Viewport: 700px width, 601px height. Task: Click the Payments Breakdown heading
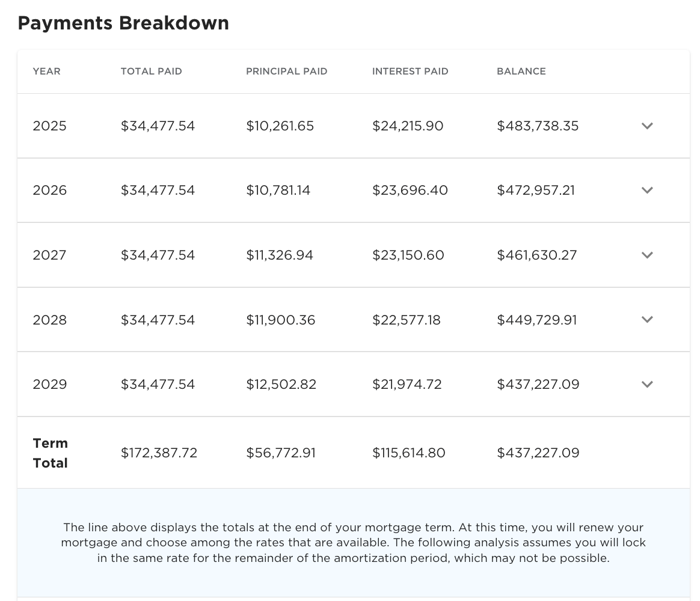tap(123, 23)
